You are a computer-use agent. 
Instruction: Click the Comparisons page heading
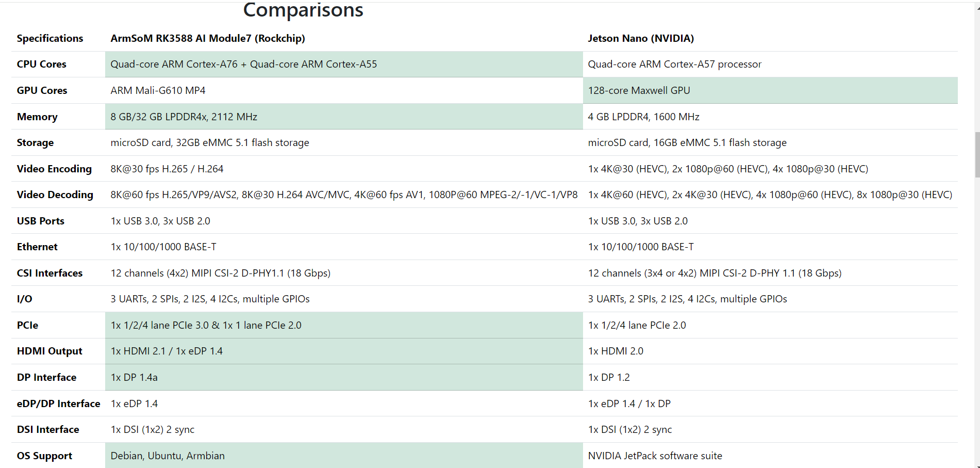coord(303,10)
